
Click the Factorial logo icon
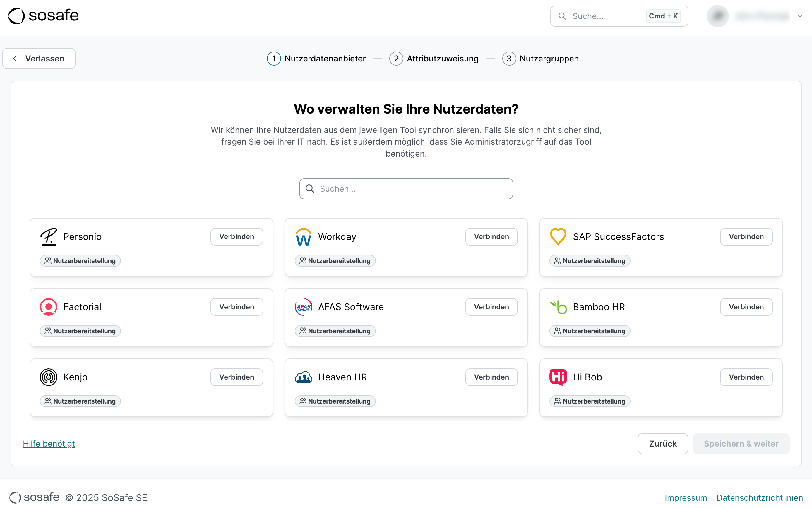[x=48, y=307]
